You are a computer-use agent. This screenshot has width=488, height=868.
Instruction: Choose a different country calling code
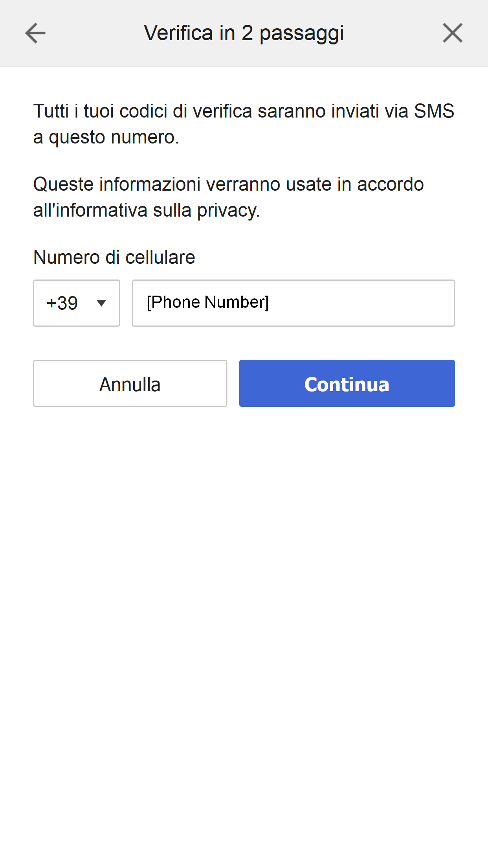tap(76, 303)
